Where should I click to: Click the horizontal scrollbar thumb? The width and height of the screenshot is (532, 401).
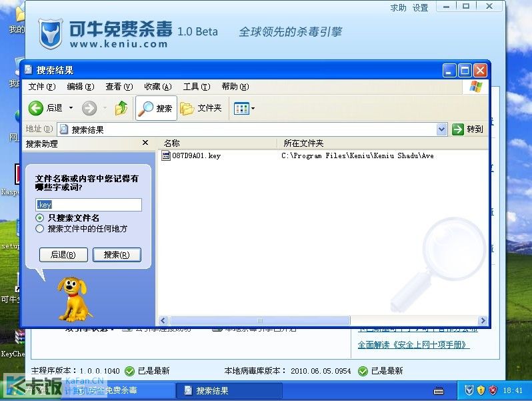(x=259, y=320)
